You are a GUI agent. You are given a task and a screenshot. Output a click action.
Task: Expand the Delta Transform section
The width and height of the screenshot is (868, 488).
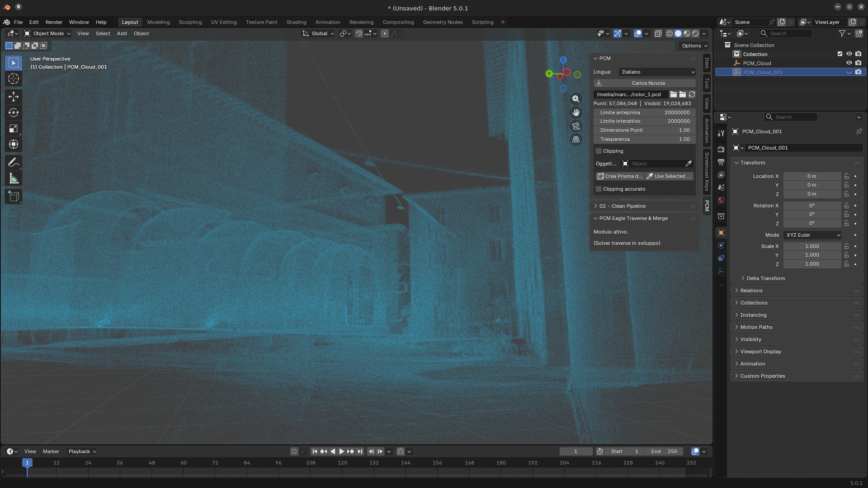click(x=765, y=278)
